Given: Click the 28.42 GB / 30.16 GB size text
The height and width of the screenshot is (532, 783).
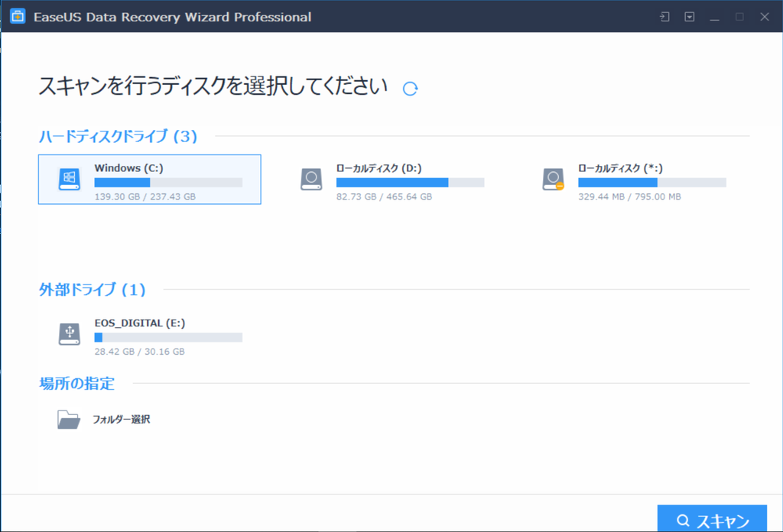Looking at the screenshot, I should tap(140, 352).
